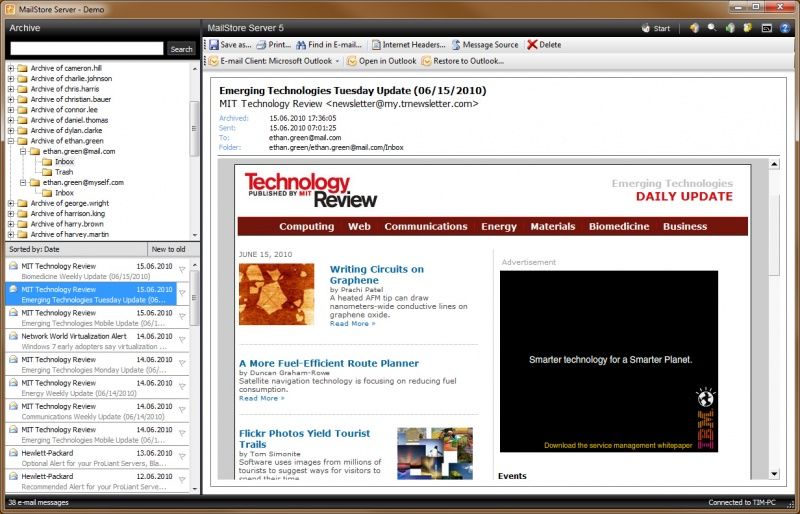Image resolution: width=800 pixels, height=514 pixels.
Task: Collapse the ethan.green@mail.com node
Action: coord(23,152)
